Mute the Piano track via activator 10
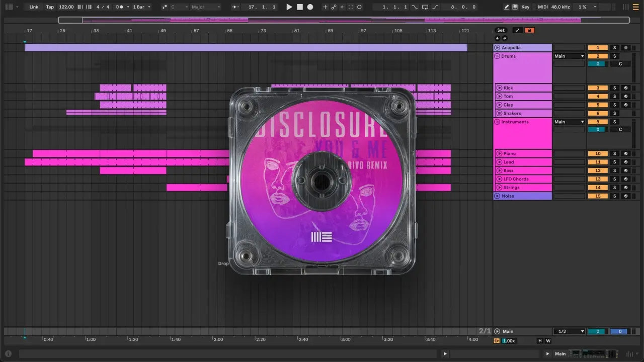The height and width of the screenshot is (362, 644). 598,154
